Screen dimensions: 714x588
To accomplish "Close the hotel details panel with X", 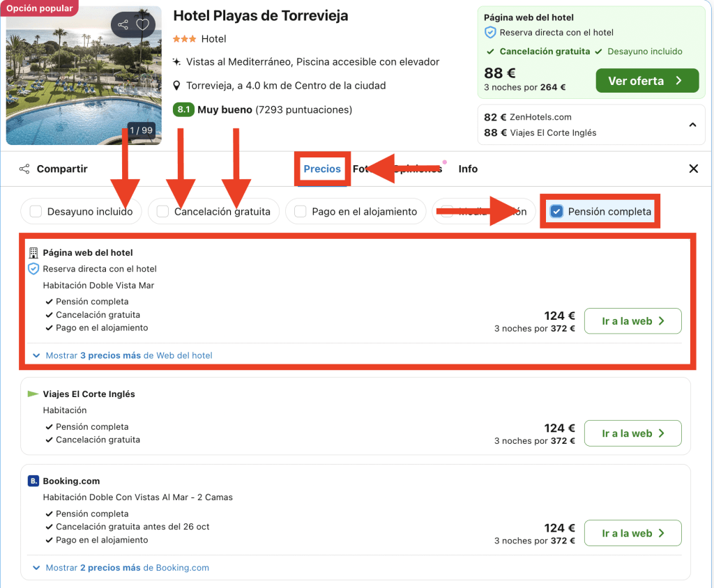I will [693, 169].
